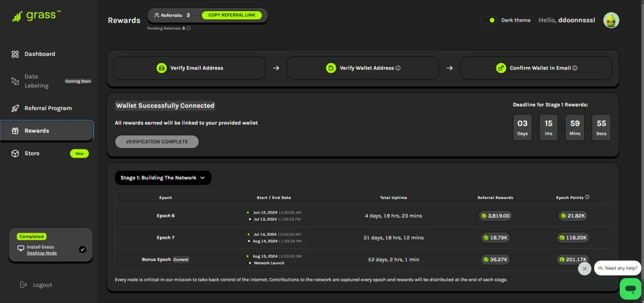Click the Logout arrow icon
Image resolution: width=644 pixels, height=303 pixels.
coord(23,285)
